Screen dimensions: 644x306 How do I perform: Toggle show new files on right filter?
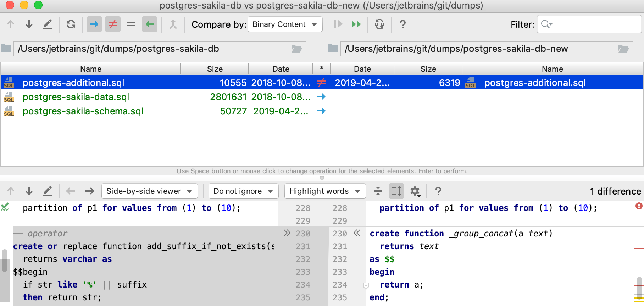[x=150, y=24]
